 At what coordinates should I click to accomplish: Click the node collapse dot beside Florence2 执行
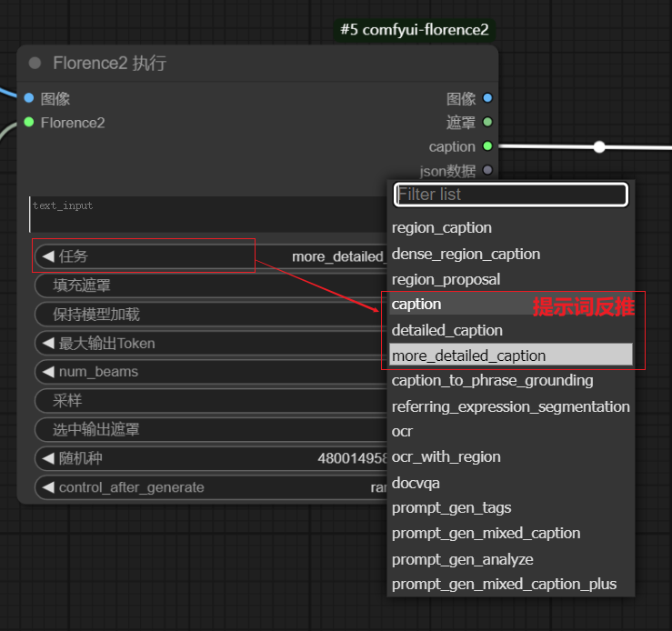(35, 63)
